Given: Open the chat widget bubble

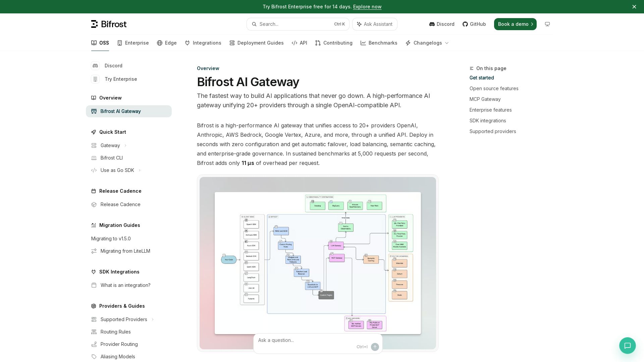Looking at the screenshot, I should click(x=628, y=346).
